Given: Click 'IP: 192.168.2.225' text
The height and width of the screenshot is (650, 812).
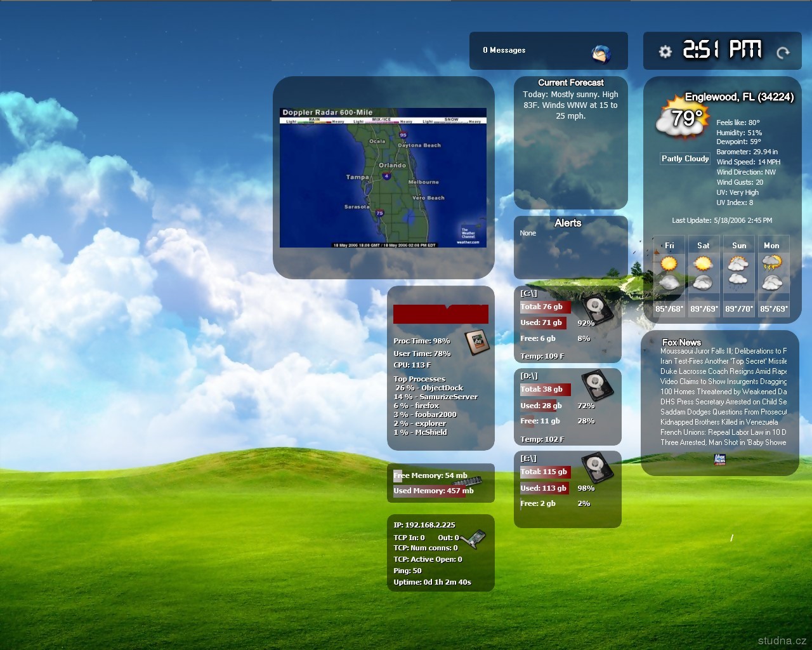Looking at the screenshot, I should point(424,525).
